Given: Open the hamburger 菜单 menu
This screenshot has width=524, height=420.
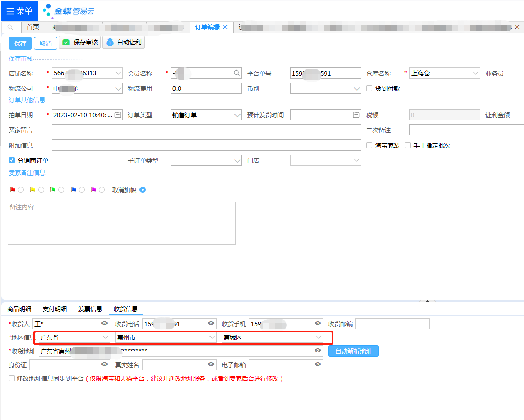Looking at the screenshot, I should [x=19, y=11].
